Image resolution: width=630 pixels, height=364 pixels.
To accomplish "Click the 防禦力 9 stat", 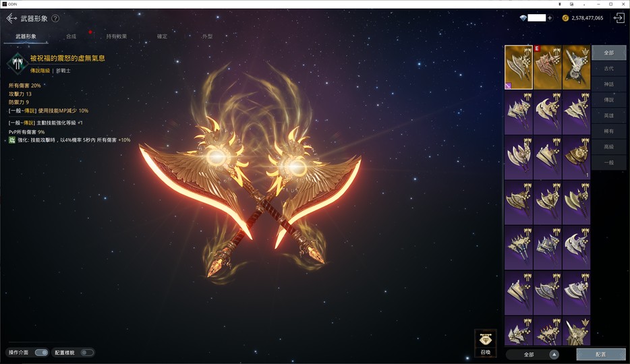I will tap(18, 102).
